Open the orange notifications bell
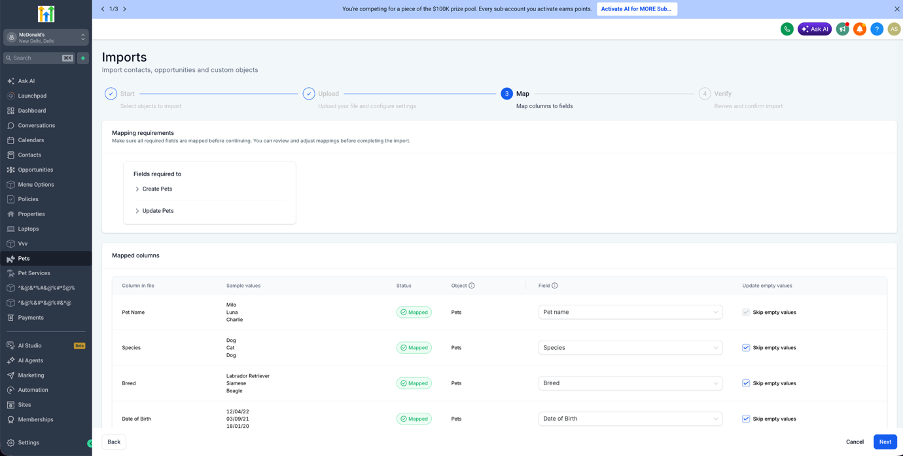904x456 pixels. pyautogui.click(x=860, y=29)
